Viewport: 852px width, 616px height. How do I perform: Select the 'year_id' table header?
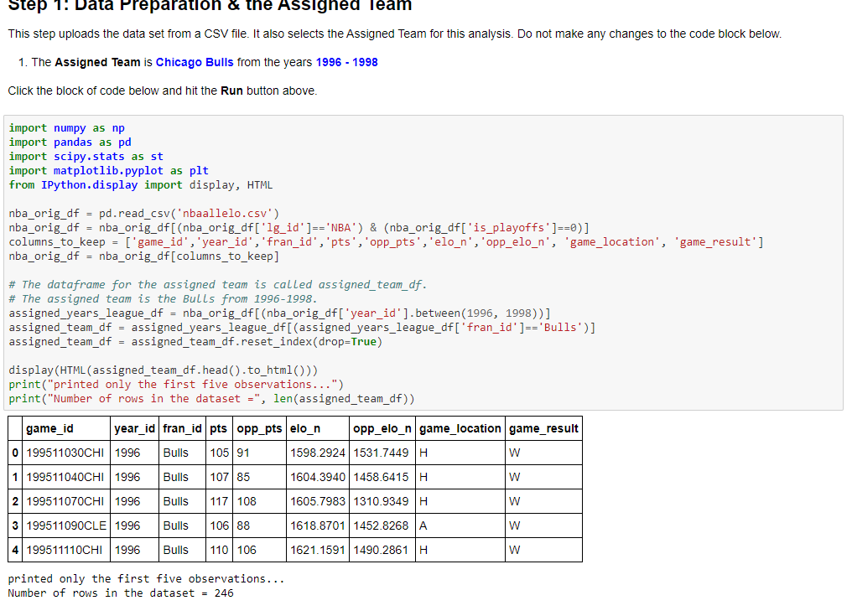point(134,428)
